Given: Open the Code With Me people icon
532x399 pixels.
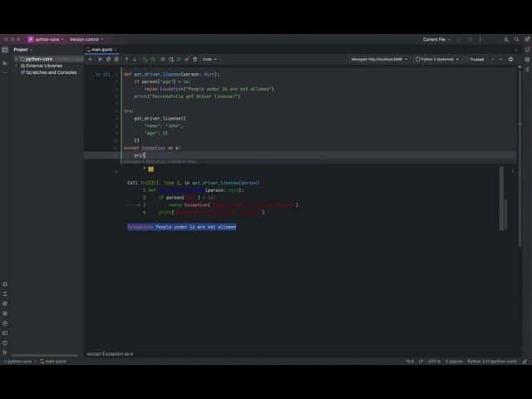Looking at the screenshot, I should tap(506, 39).
